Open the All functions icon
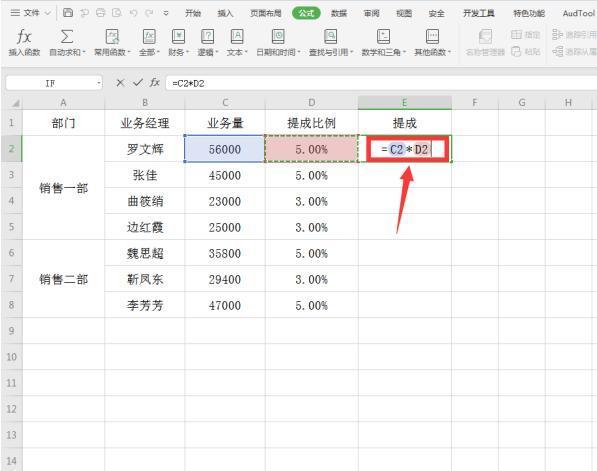 [x=149, y=37]
